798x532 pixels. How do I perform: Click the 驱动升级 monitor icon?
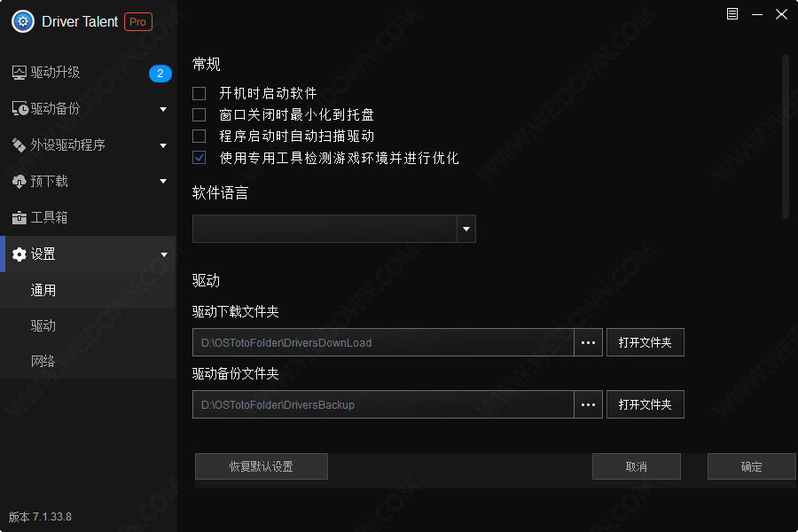pyautogui.click(x=20, y=73)
